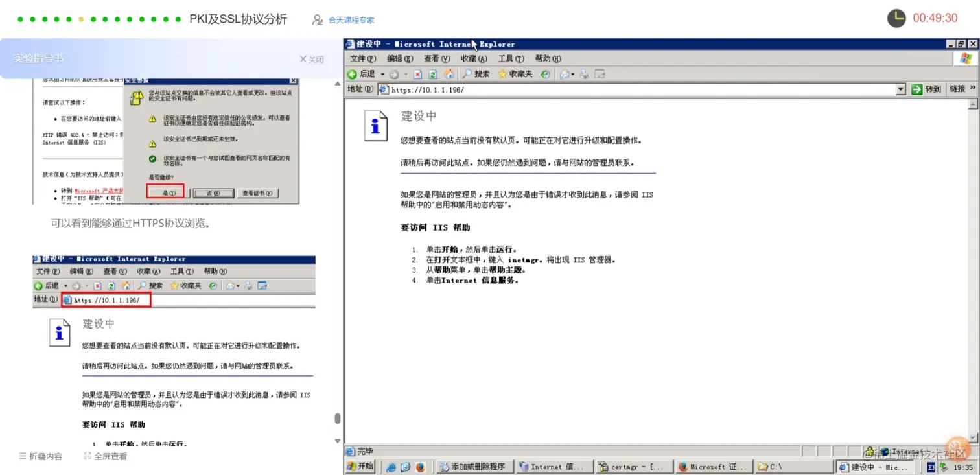Click the History icon in IE toolbar
This screenshot has width=980, height=475.
click(x=545, y=75)
